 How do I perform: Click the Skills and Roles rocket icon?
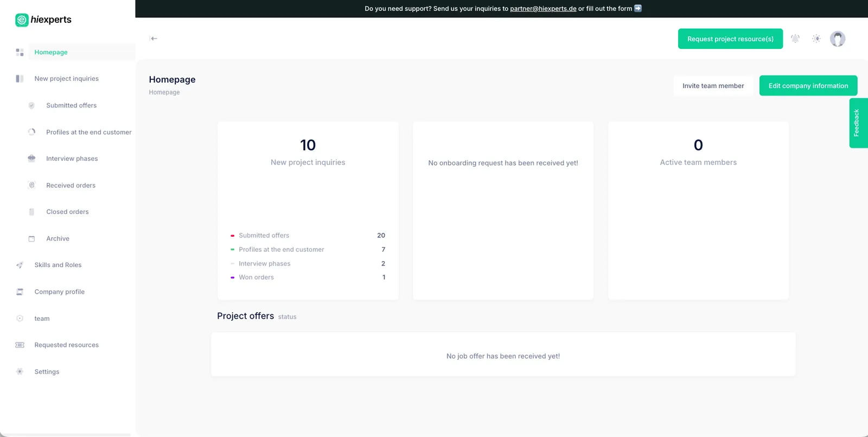pos(20,265)
